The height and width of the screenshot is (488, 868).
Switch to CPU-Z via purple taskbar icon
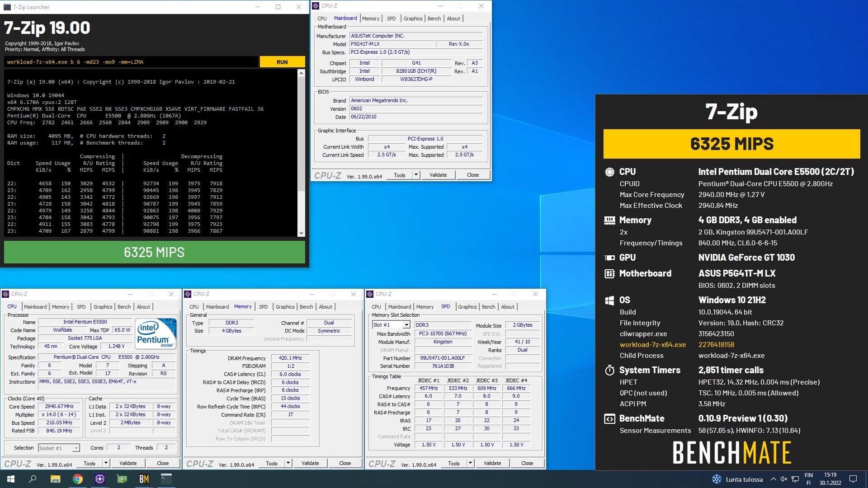pyautogui.click(x=100, y=479)
